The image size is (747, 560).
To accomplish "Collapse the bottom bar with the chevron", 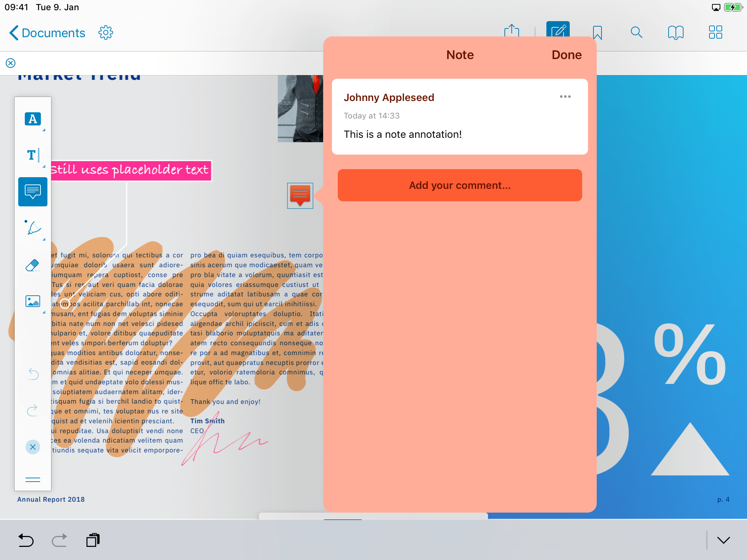I will coord(724,540).
